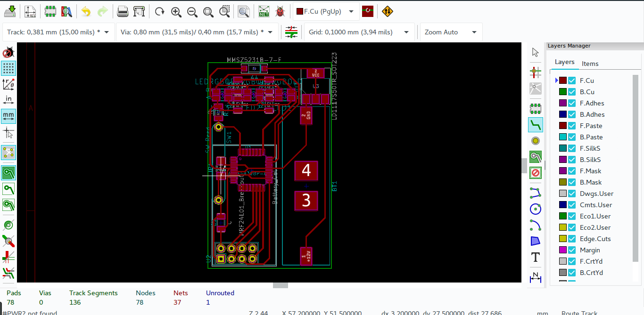Open the Via size dropdown

(x=197, y=32)
